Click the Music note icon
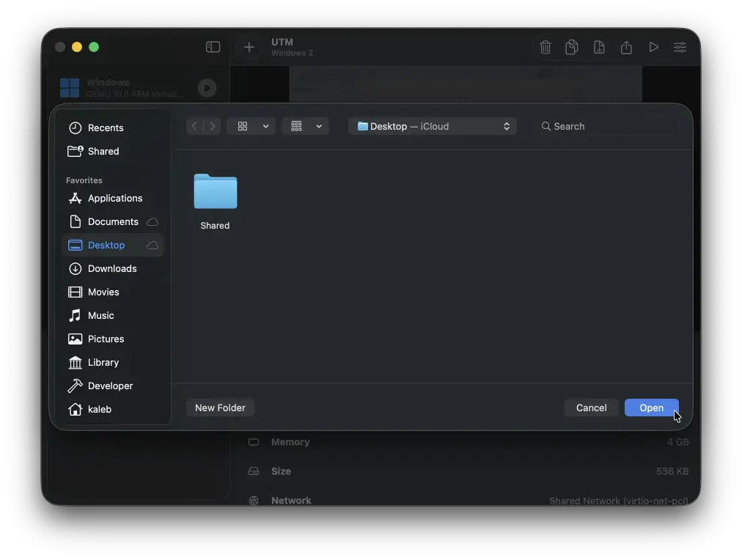The height and width of the screenshot is (560, 742). tap(75, 315)
